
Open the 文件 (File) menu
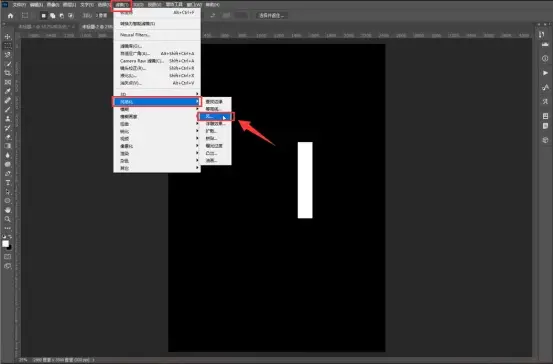(x=19, y=5)
